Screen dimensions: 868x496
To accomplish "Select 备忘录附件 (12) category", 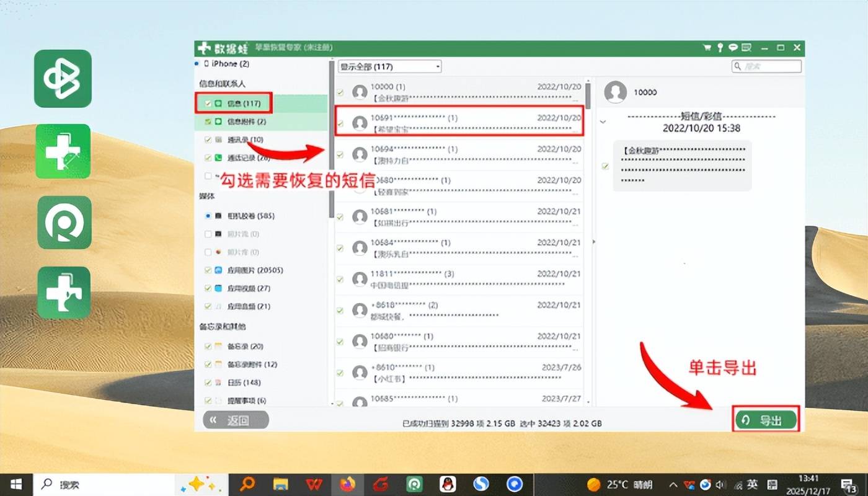I will point(252,365).
